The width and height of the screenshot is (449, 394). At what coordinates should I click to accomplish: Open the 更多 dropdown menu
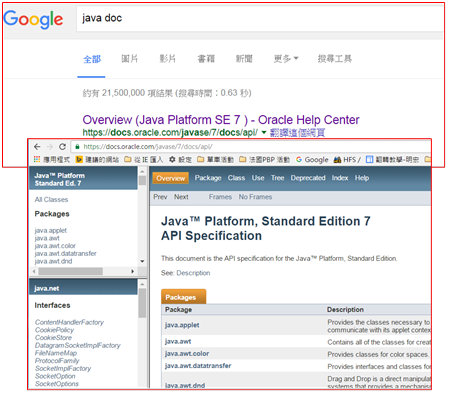(286, 59)
